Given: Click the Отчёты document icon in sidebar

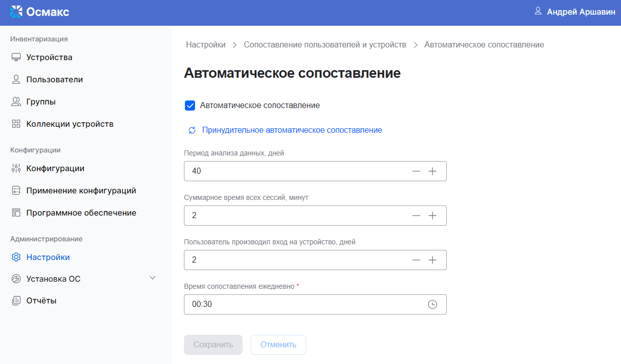Looking at the screenshot, I should click(x=16, y=301).
